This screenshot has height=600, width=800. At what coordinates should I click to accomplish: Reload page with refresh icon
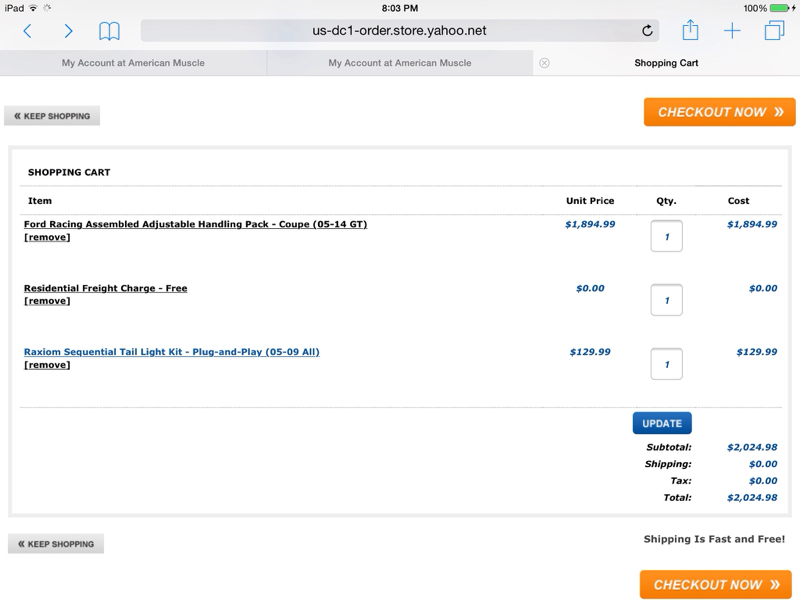point(647,31)
